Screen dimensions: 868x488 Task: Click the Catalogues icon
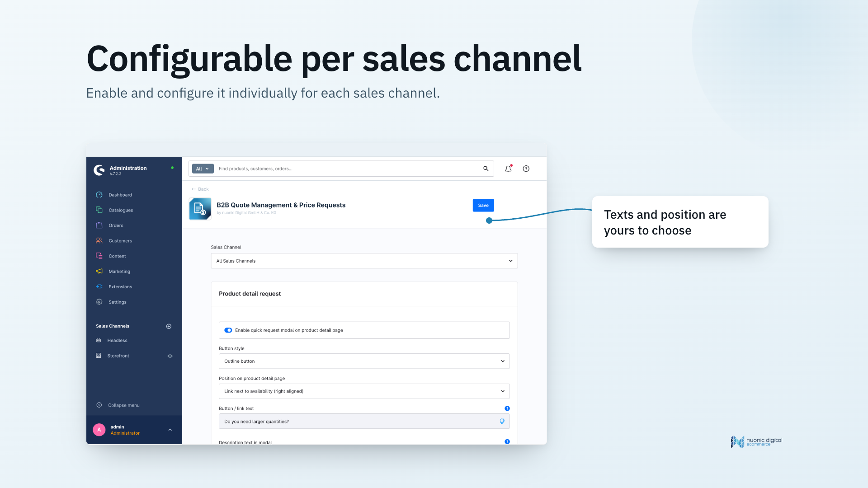coord(99,210)
